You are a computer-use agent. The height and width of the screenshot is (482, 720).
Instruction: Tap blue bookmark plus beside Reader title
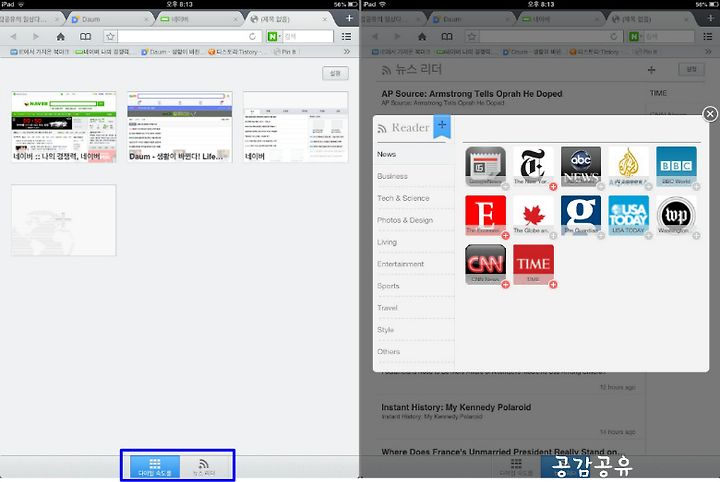(x=442, y=125)
